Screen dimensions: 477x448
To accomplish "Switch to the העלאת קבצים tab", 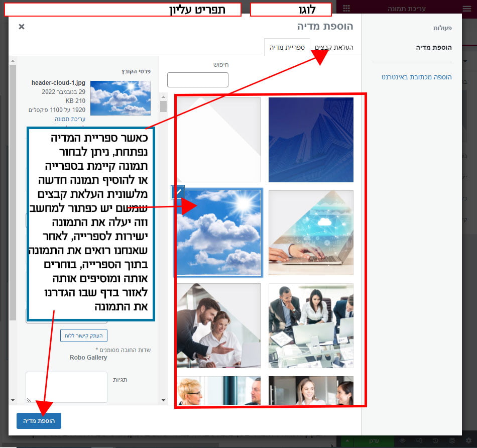I will 334,47.
